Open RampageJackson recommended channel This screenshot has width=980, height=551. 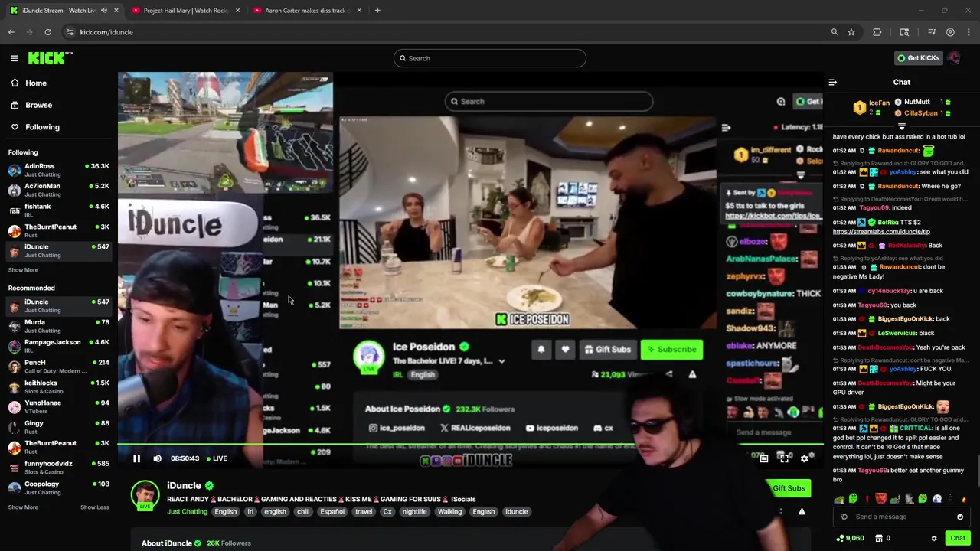58,346
